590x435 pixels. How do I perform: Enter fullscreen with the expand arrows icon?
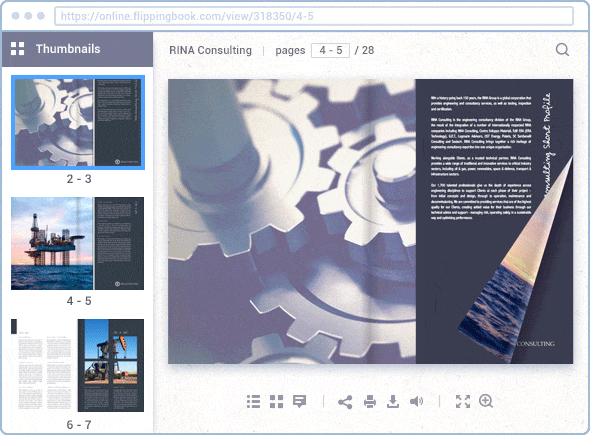click(463, 402)
